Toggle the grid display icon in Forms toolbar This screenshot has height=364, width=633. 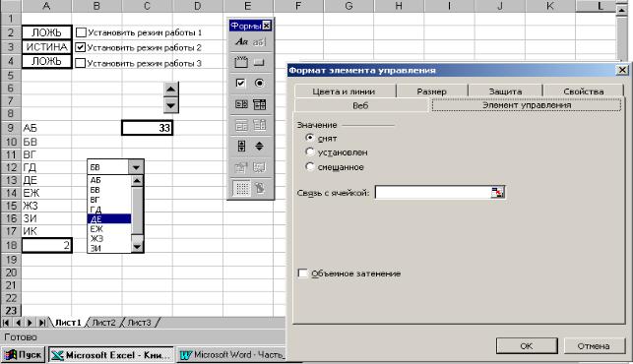click(x=242, y=188)
